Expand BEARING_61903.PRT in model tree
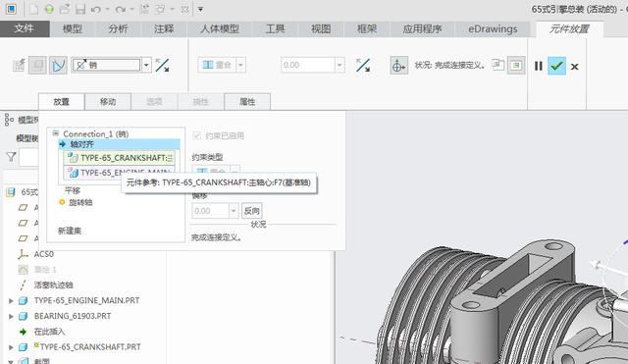 (x=11, y=316)
